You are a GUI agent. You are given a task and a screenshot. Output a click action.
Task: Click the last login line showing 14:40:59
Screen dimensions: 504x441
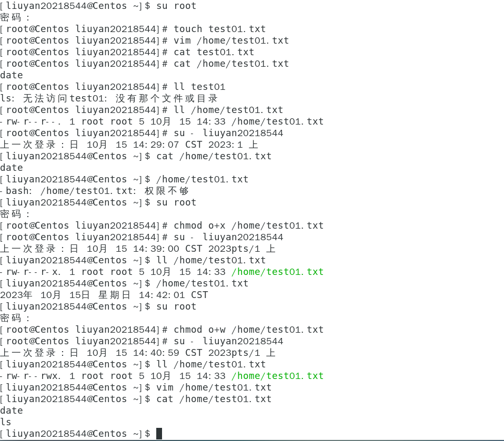137,353
